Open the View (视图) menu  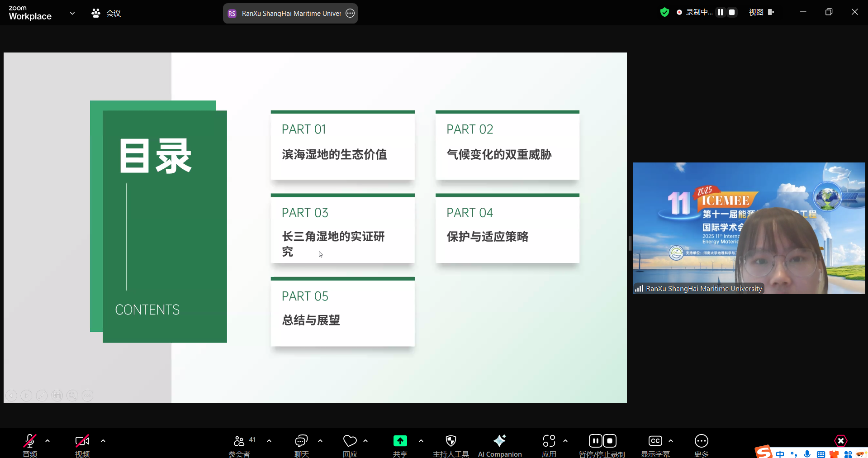(x=761, y=12)
